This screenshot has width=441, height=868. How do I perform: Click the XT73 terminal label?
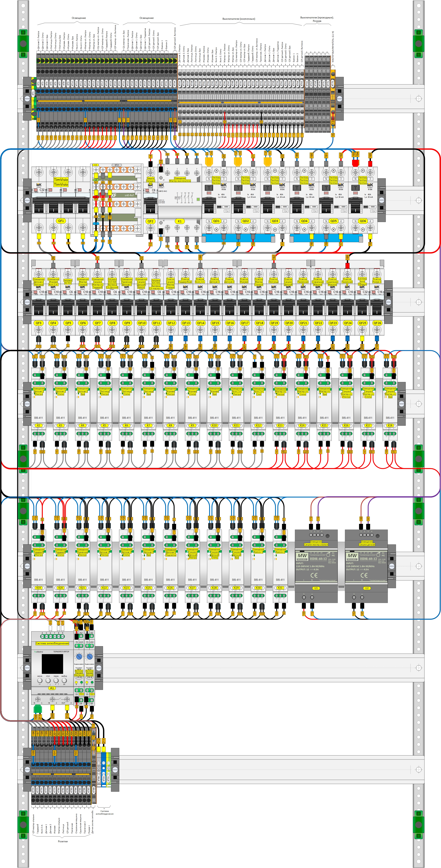coord(333,83)
